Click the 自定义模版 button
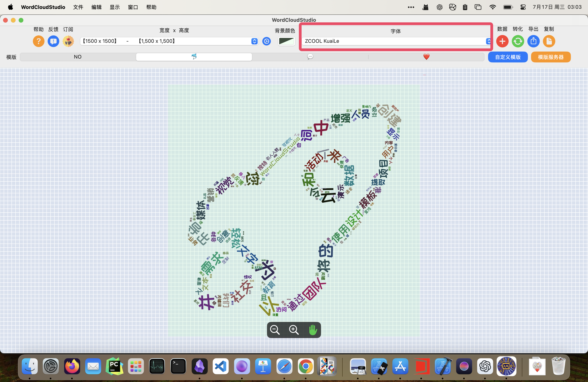Screen dimensions: 588x382 (x=508, y=57)
